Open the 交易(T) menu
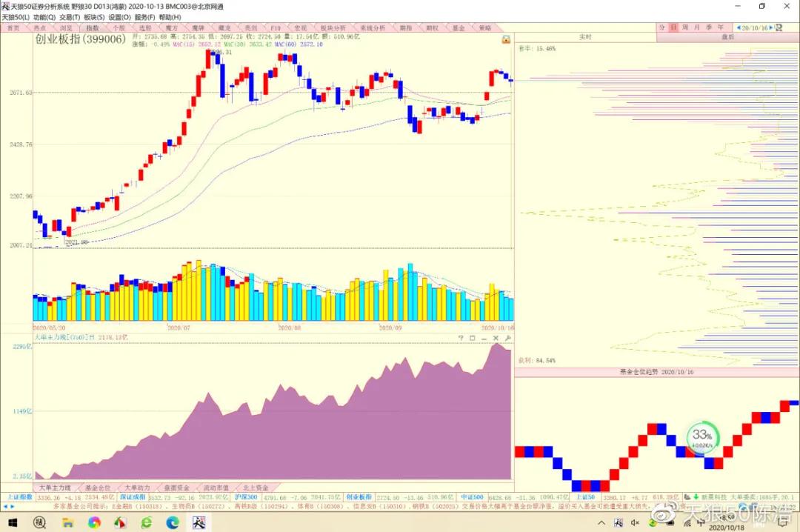The width and height of the screenshot is (800, 532). (70, 17)
